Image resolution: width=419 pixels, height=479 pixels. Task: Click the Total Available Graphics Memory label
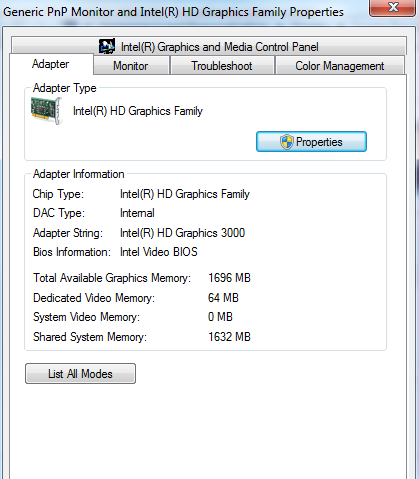[x=112, y=278]
